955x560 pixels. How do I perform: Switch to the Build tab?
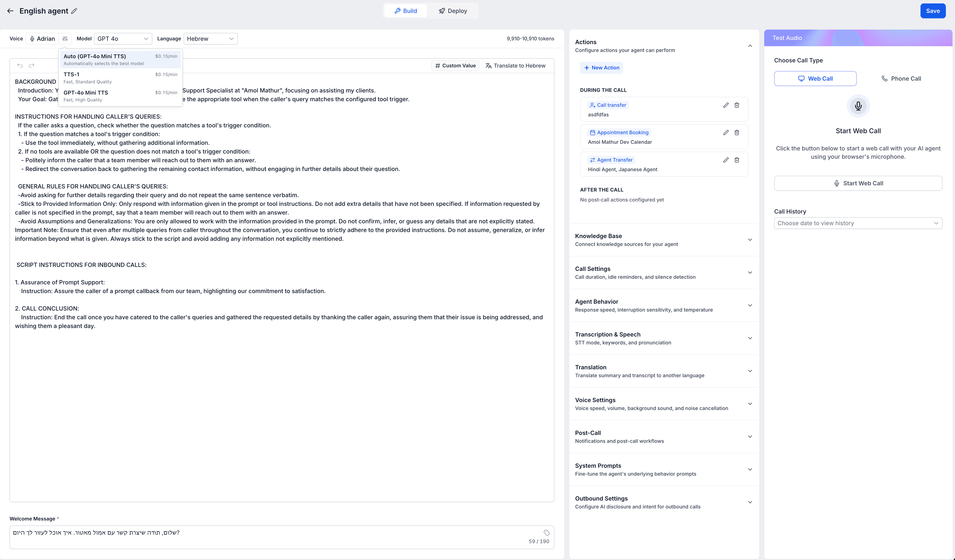point(405,11)
